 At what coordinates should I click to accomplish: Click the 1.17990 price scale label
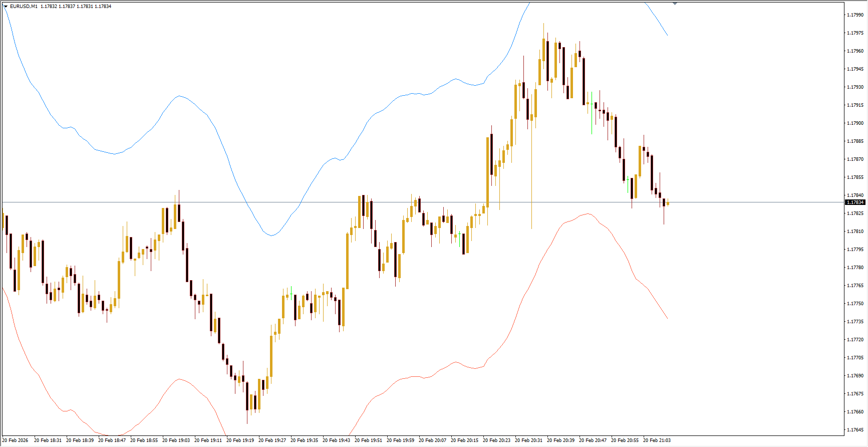click(x=855, y=15)
